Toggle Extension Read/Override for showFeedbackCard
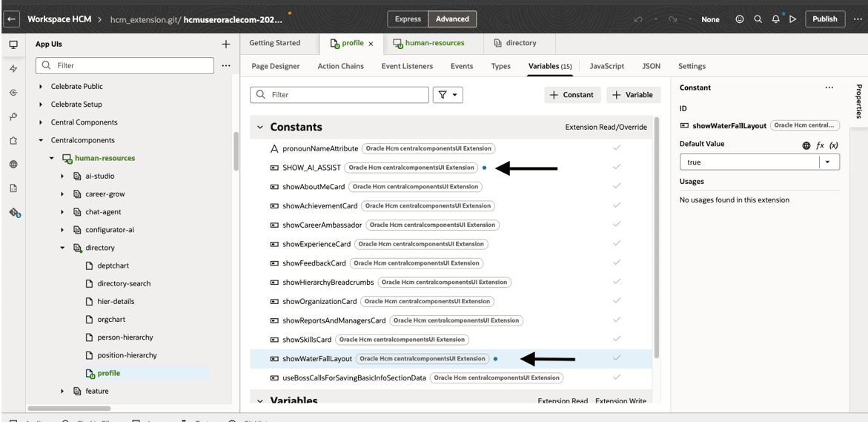 (x=617, y=263)
